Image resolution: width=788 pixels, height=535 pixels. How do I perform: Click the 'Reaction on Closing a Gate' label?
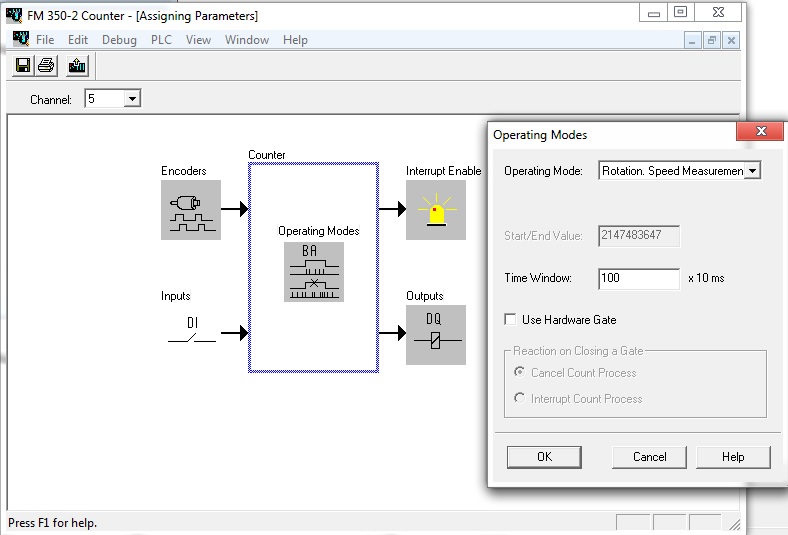pos(578,351)
